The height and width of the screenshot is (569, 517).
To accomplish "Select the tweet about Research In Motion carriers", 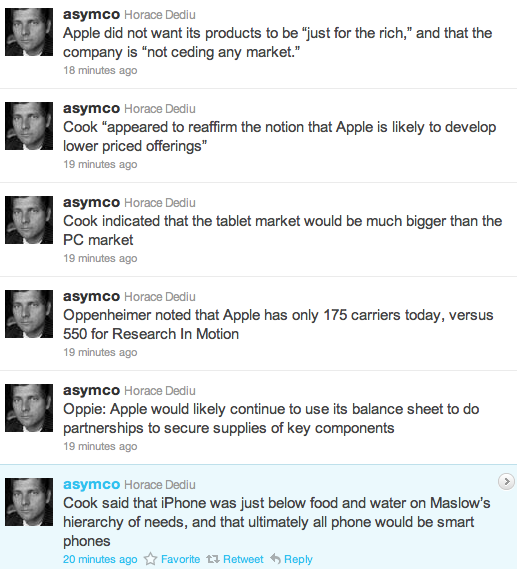I will tap(258, 323).
